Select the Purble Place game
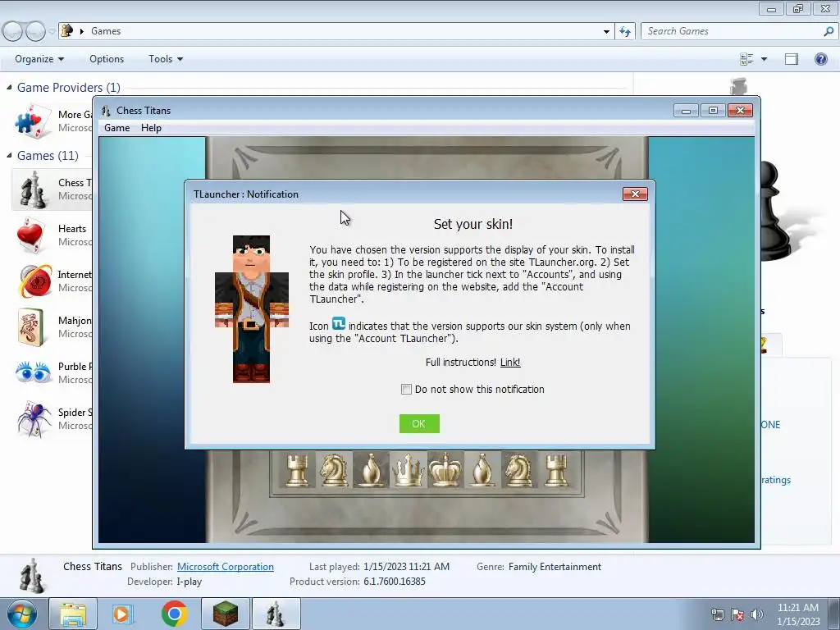 pyautogui.click(x=52, y=373)
